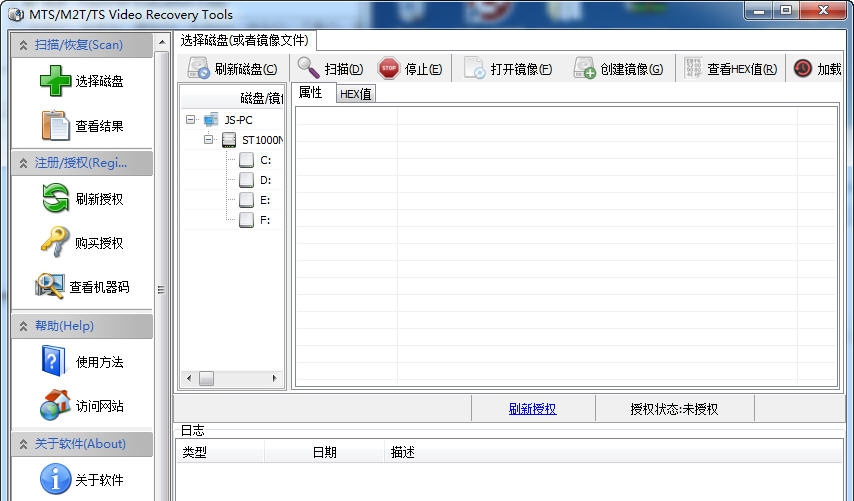
Task: Click the 购买授权 key icon
Action: tap(55, 242)
